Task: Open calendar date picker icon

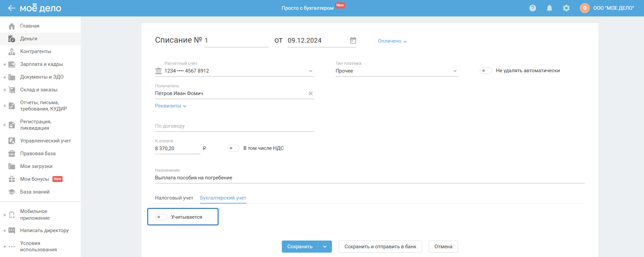Action: click(x=353, y=41)
